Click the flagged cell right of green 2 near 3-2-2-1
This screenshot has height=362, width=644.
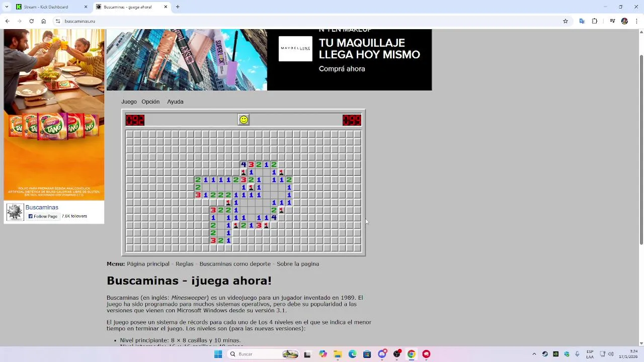point(281,210)
